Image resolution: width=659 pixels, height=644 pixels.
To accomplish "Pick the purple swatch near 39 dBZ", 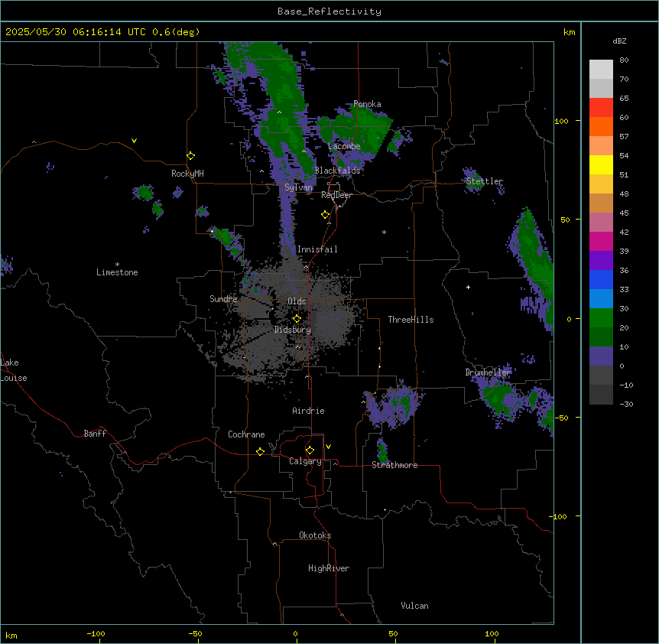I will coord(601,260).
